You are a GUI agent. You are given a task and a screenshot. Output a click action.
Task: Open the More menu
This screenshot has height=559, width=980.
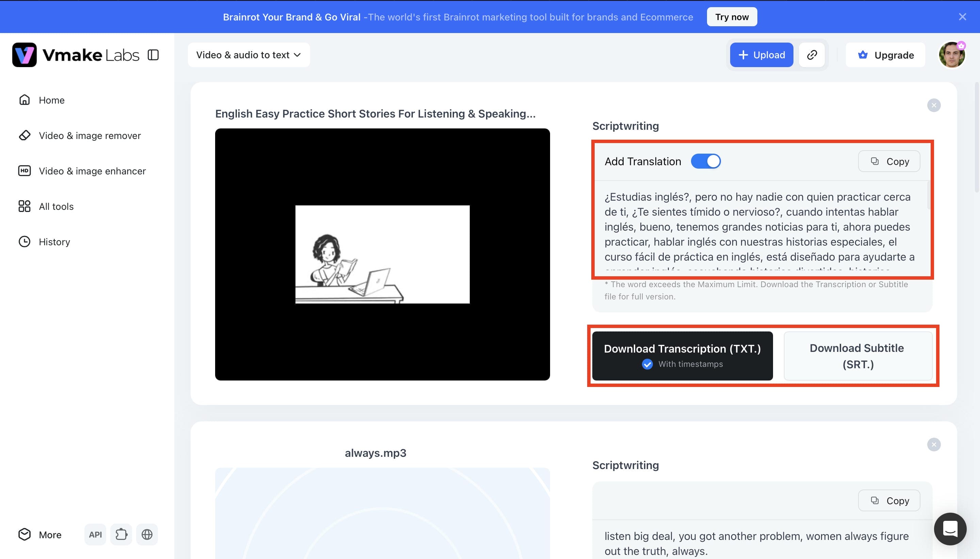click(40, 534)
